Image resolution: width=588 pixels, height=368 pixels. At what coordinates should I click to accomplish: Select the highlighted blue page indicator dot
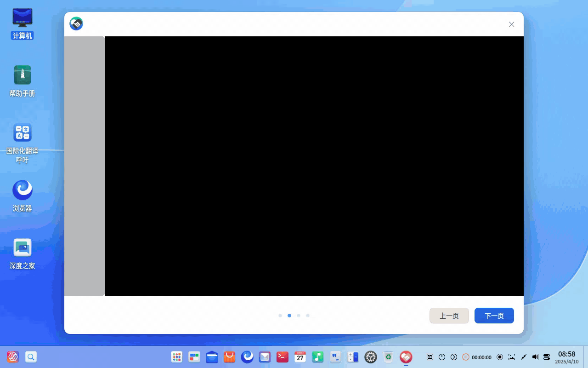pyautogui.click(x=289, y=316)
